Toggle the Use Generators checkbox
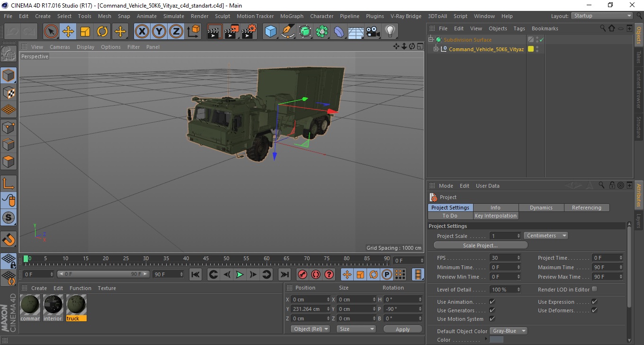 tap(492, 310)
